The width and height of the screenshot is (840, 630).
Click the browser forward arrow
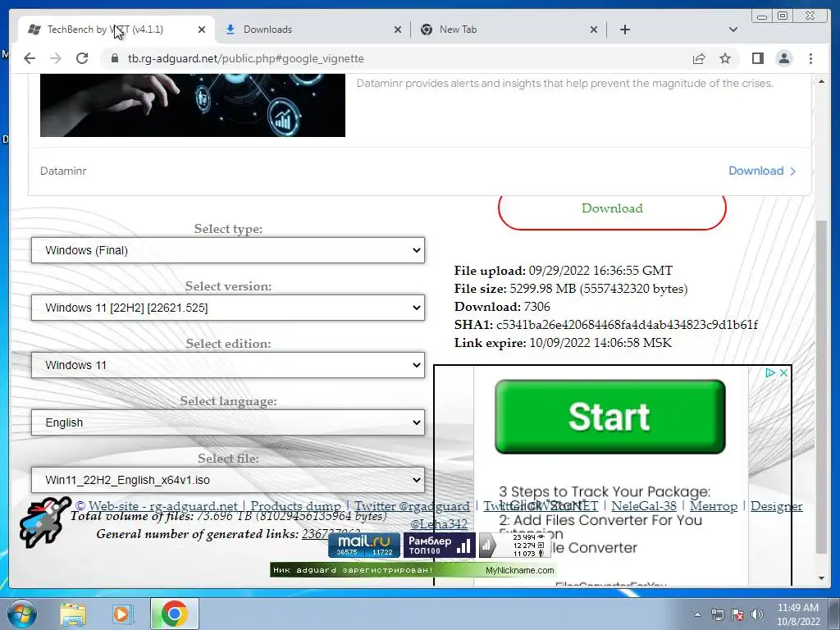[56, 58]
